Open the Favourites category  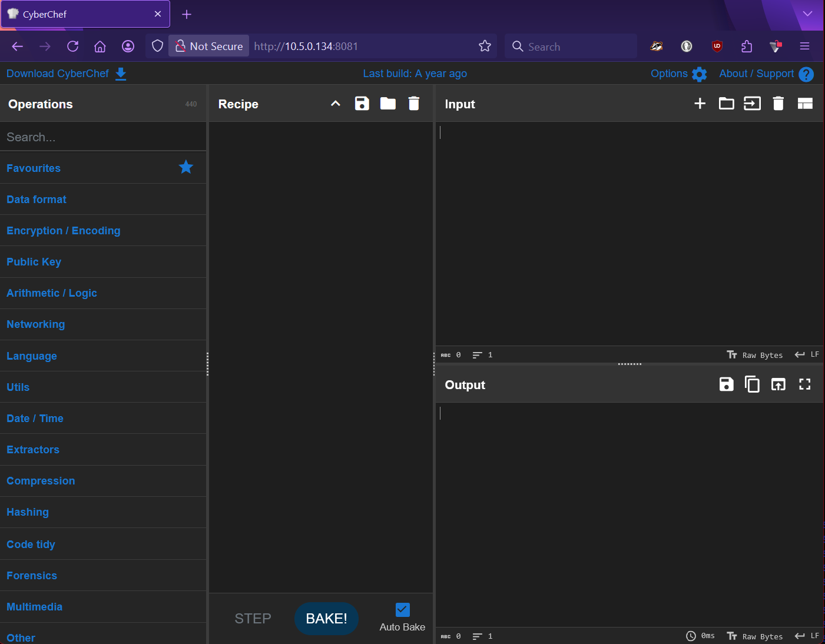coord(34,168)
